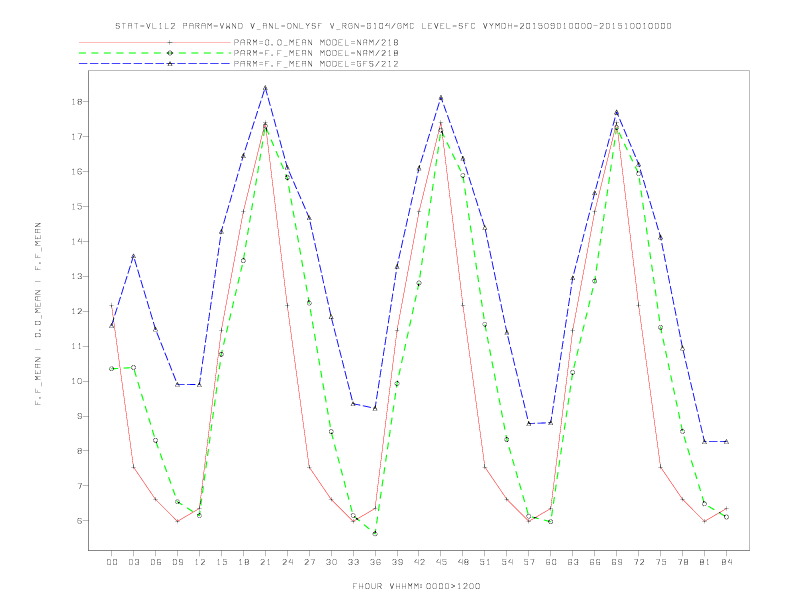Click y-axis tick label 13
792x612 pixels.
77,276
